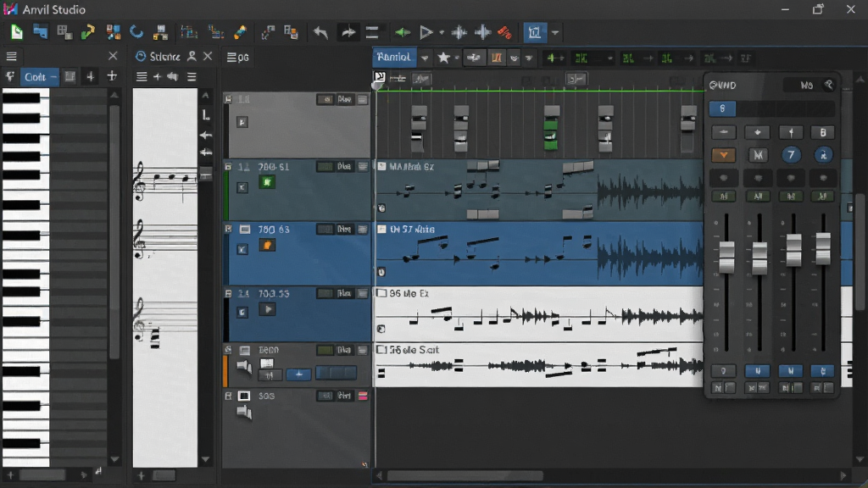Toggle the play button on track 703.55
This screenshot has height=488, width=868.
tap(267, 309)
